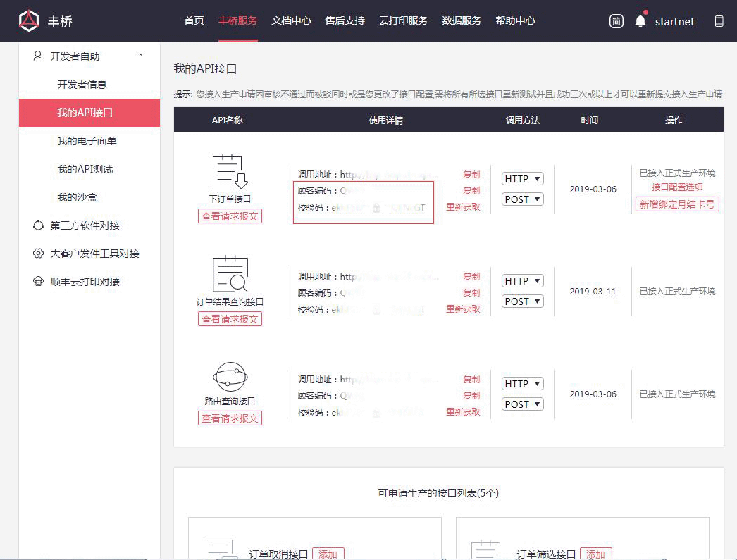This screenshot has height=560, width=737.
Task: Add the 订单取消接口 with 添加
Action: coord(328,554)
